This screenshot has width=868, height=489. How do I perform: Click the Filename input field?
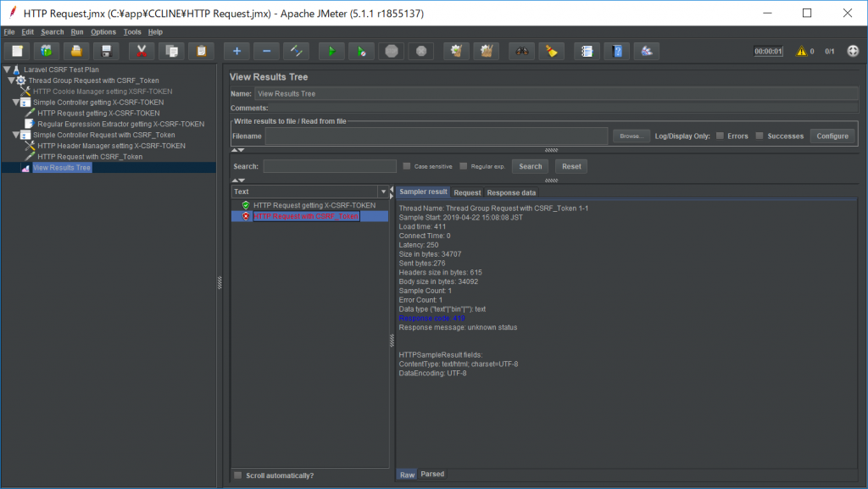[x=437, y=136]
